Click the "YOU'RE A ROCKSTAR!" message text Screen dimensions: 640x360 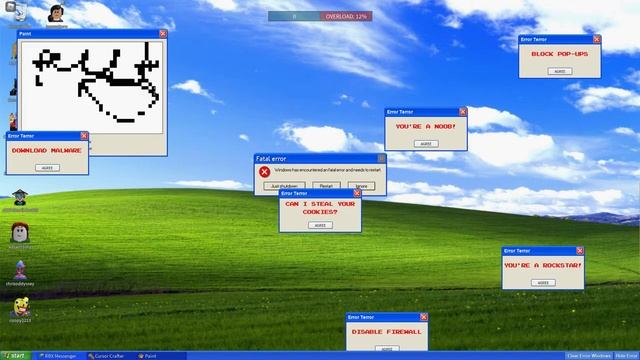(x=543, y=265)
